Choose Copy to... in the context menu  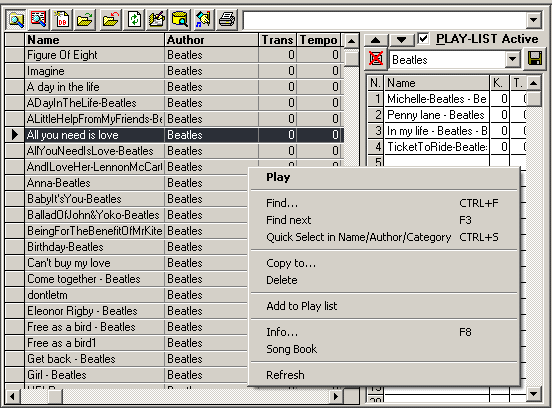tap(384, 263)
